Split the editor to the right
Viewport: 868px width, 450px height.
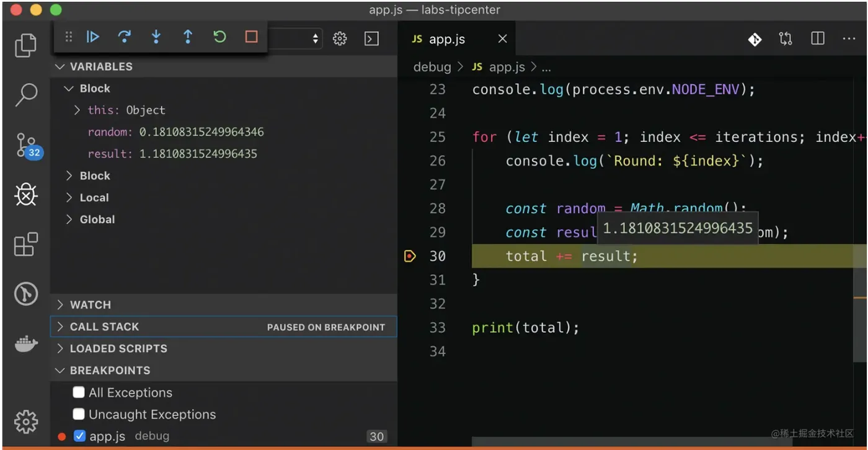click(818, 38)
